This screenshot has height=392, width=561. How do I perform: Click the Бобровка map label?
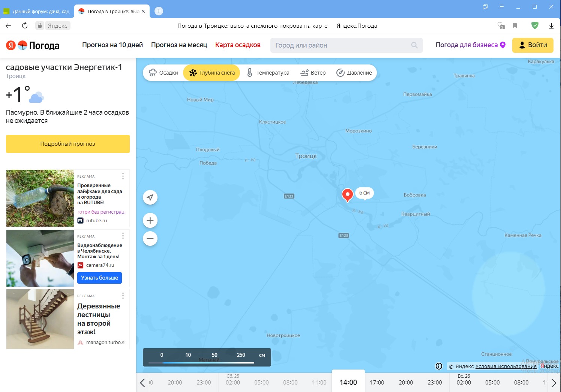point(415,195)
